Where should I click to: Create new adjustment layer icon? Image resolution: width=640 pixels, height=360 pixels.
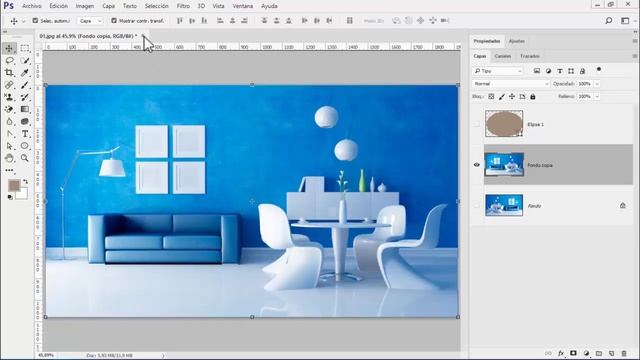[587, 353]
